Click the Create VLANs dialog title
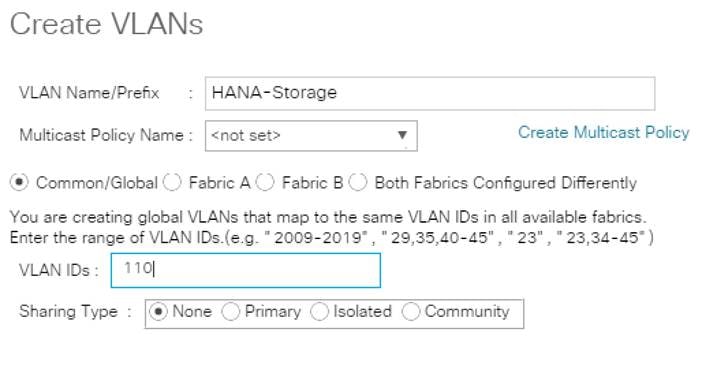This screenshot has width=702, height=392. point(107,24)
